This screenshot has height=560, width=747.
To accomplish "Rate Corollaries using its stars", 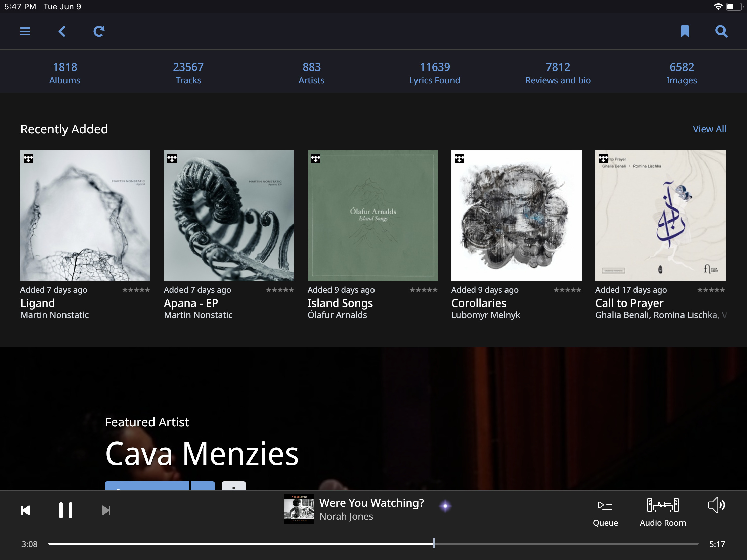I will pyautogui.click(x=567, y=290).
